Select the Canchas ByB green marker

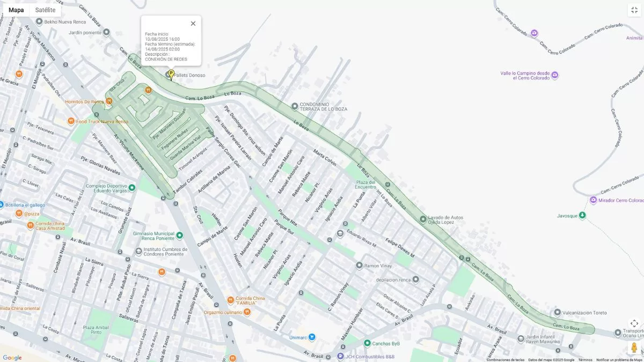point(367,343)
